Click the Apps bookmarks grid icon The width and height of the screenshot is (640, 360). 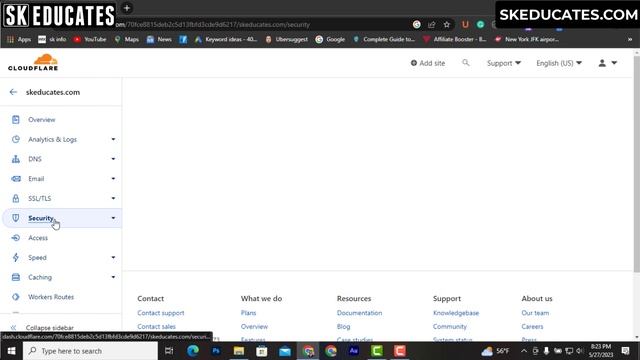click(x=11, y=39)
